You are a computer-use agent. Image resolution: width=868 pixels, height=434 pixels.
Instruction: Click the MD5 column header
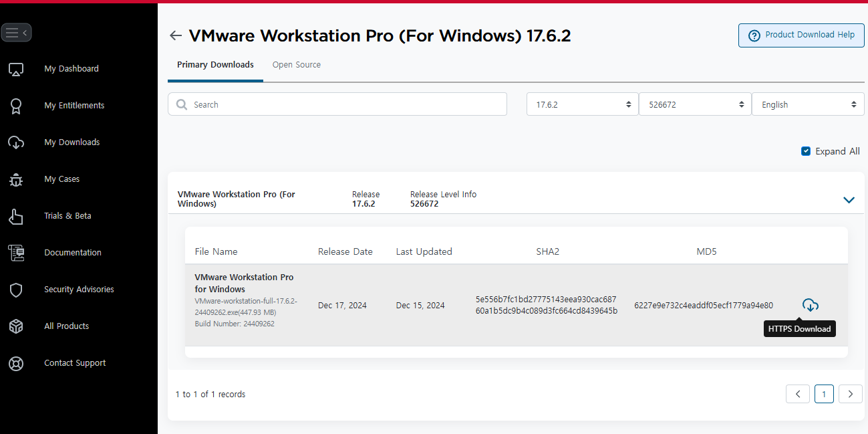(x=706, y=251)
